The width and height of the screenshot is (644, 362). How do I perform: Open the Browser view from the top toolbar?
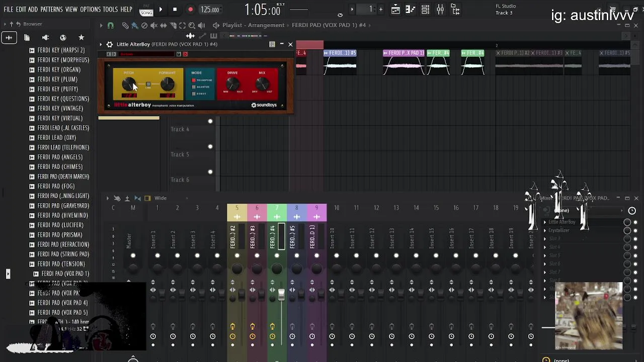tap(455, 9)
